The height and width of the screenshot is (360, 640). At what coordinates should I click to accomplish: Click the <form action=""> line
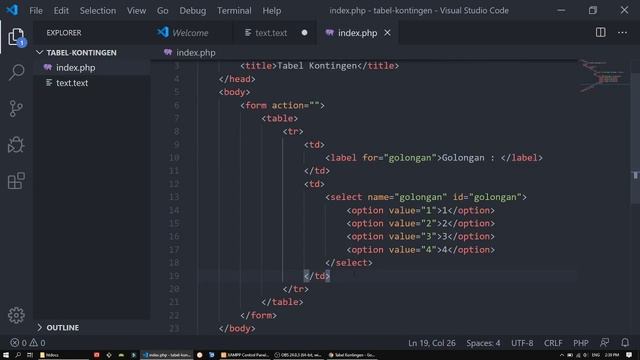(282, 105)
